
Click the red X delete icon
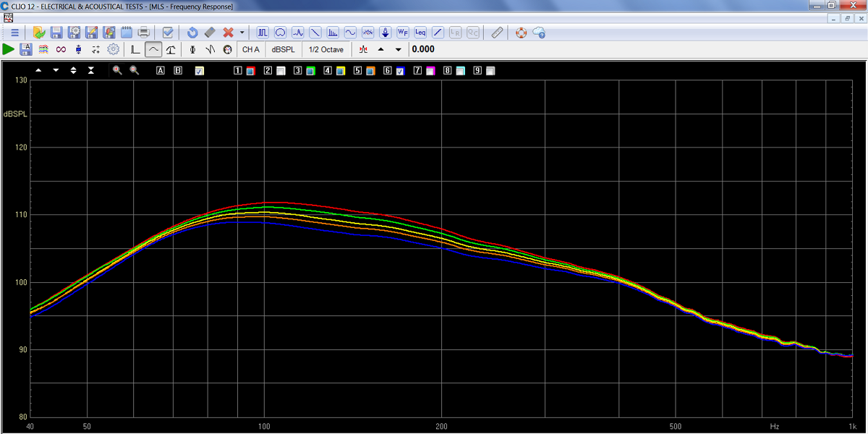coord(228,33)
